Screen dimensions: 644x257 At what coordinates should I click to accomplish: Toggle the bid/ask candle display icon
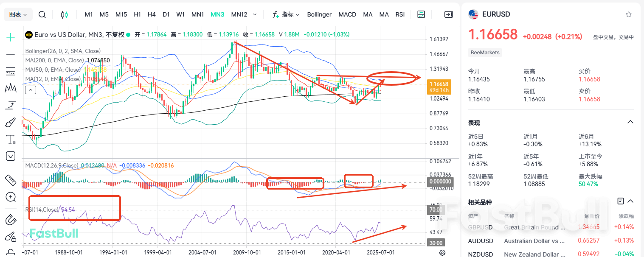[64, 14]
